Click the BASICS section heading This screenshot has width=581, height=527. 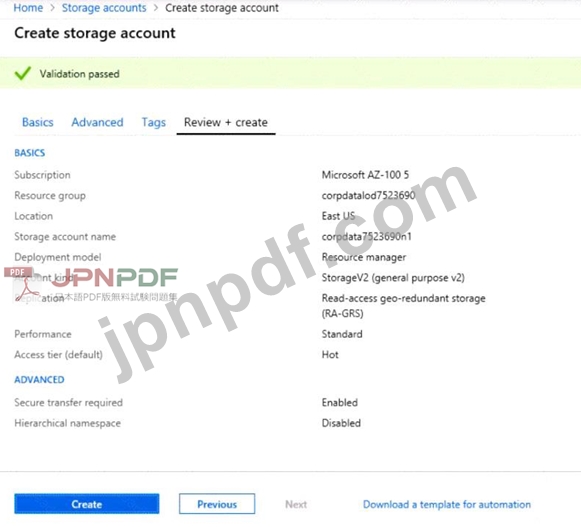(30, 153)
